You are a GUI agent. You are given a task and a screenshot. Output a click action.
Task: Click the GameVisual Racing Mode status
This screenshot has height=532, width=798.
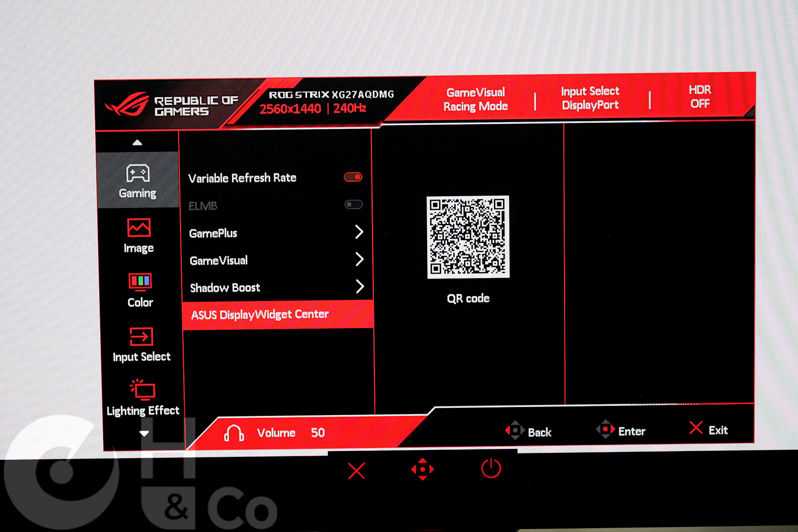(475, 99)
